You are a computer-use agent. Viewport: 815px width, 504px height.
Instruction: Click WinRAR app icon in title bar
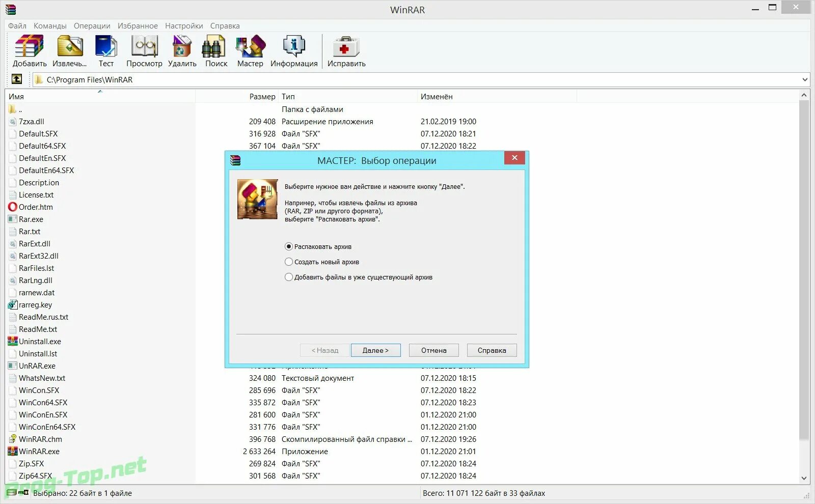click(x=10, y=10)
